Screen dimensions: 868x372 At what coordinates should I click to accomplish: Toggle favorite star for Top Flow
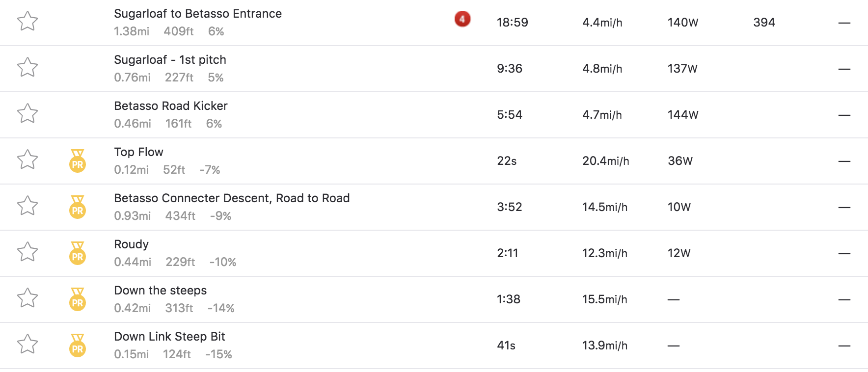tap(27, 159)
